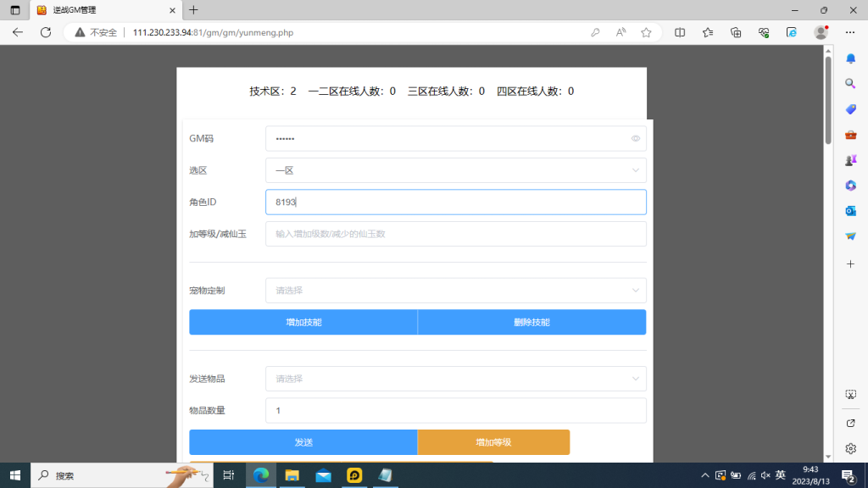Image resolution: width=868 pixels, height=488 pixels.
Task: Expand the 宠物定制 pet customization dropdown
Action: tap(456, 290)
